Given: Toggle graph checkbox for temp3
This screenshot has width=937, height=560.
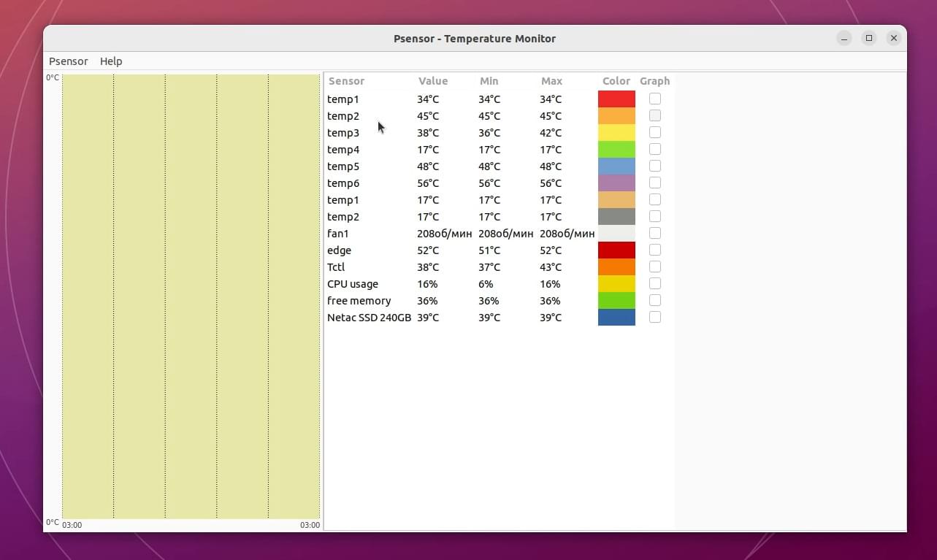Looking at the screenshot, I should click(x=655, y=132).
